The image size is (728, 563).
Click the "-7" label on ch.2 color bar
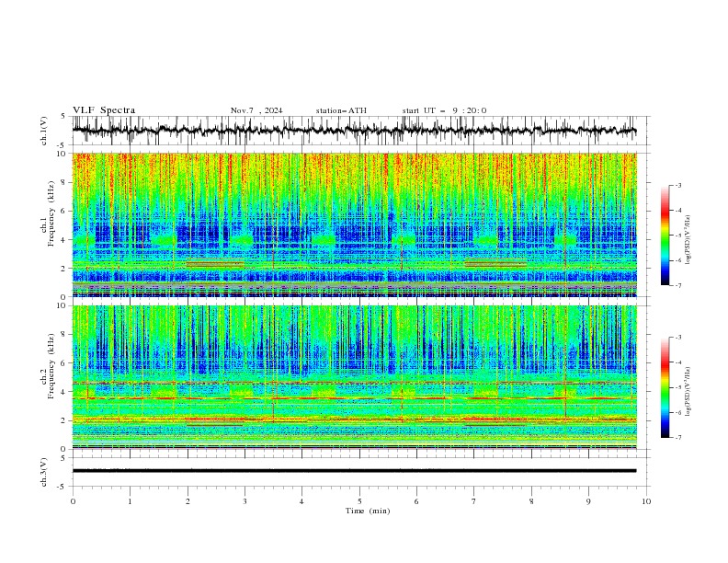click(x=678, y=438)
